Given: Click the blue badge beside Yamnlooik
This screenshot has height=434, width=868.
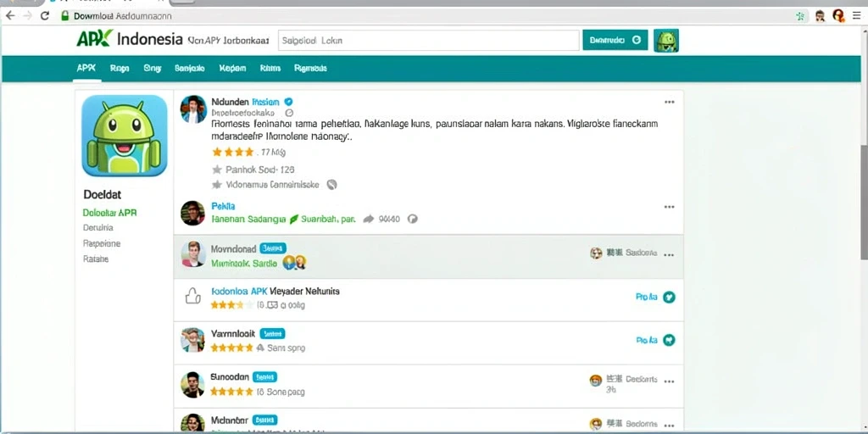Looking at the screenshot, I should (x=272, y=334).
